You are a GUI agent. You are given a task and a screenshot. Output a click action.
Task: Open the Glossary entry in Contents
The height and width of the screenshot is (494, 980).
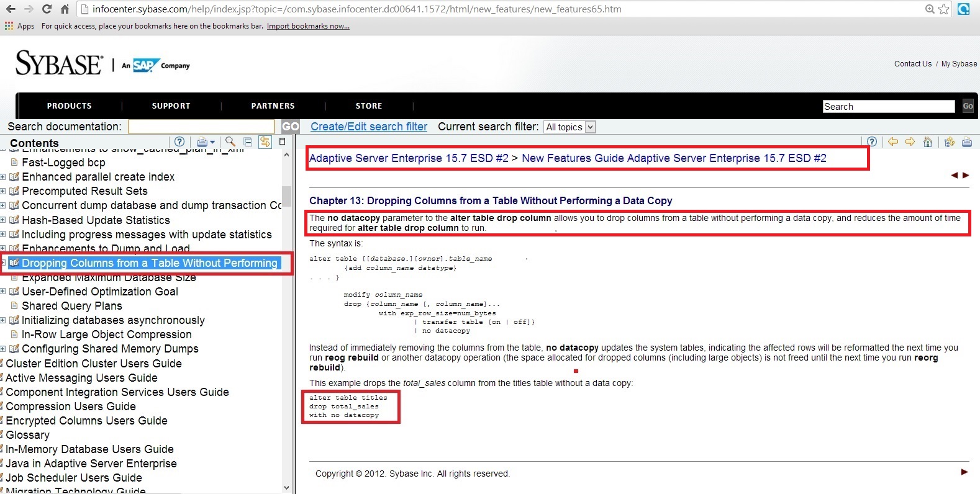(28, 435)
